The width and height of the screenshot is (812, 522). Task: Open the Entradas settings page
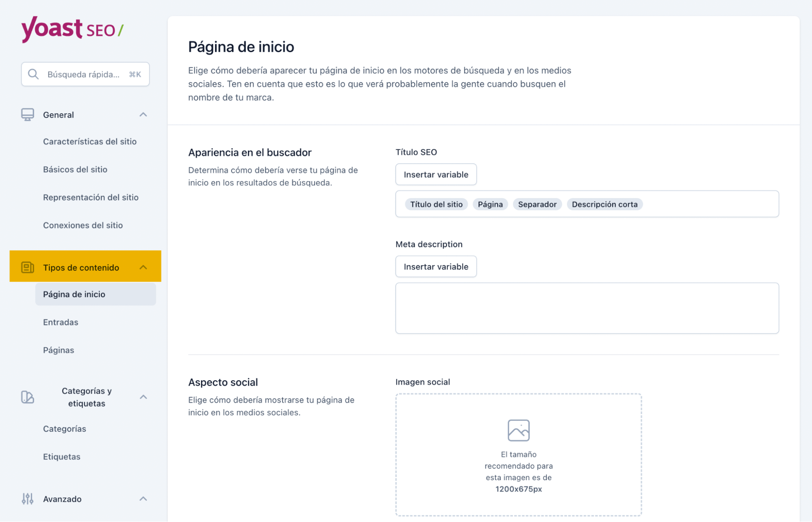[x=61, y=322]
